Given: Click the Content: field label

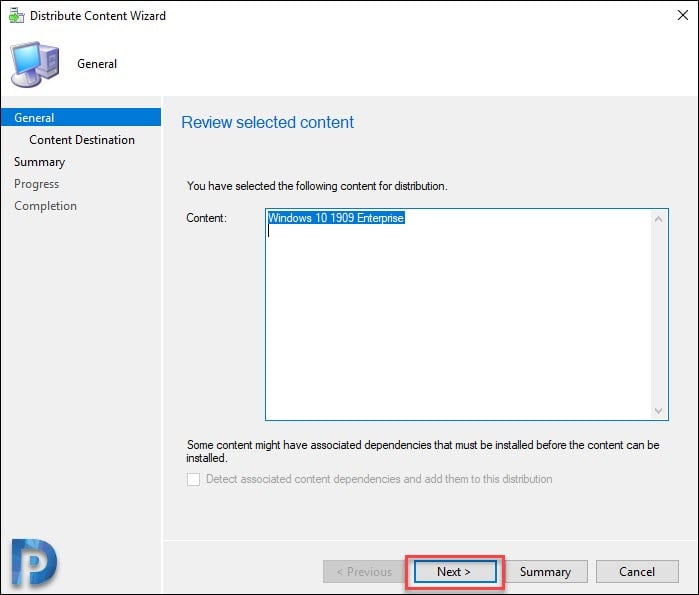Looking at the screenshot, I should pos(206,217).
